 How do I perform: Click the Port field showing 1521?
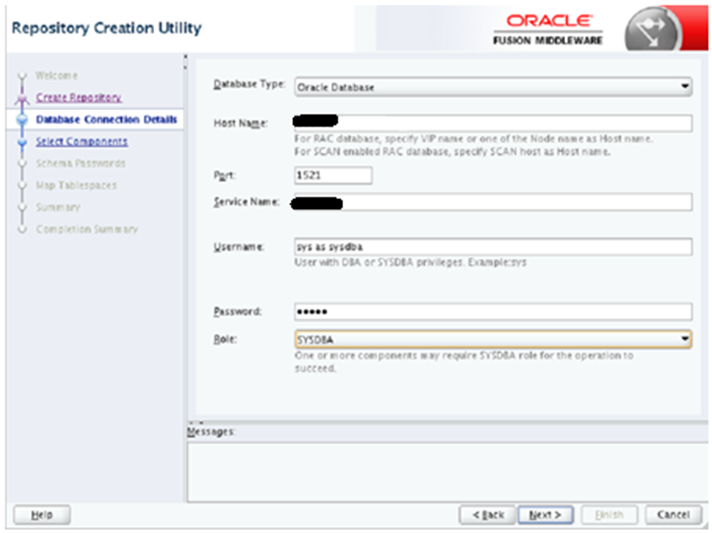(333, 175)
